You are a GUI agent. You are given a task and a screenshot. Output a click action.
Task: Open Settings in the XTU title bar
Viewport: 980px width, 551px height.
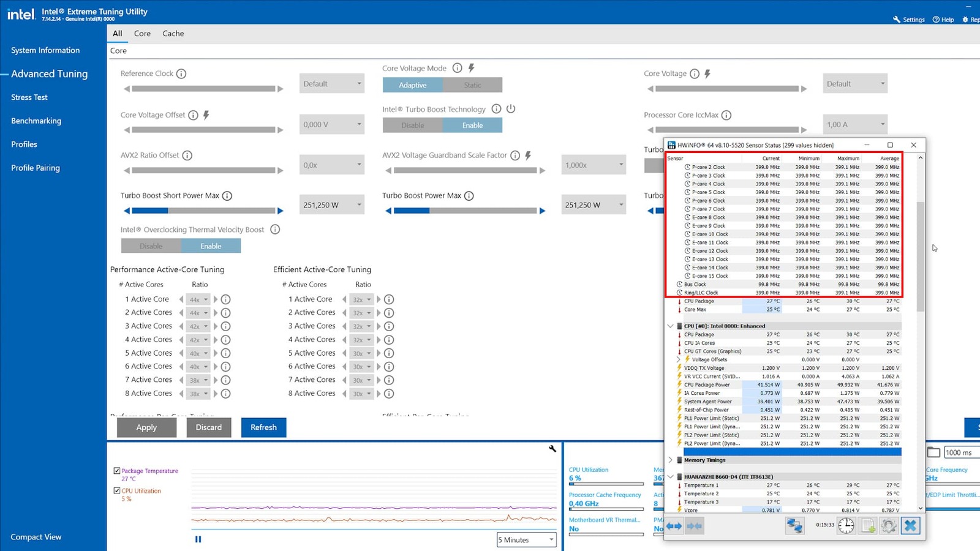pyautogui.click(x=909, y=20)
